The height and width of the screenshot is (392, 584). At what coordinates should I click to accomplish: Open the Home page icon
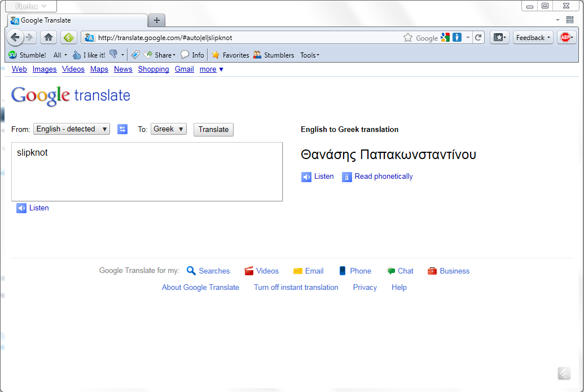(x=49, y=37)
